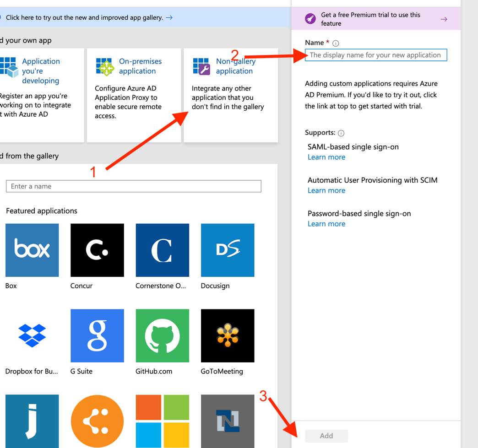Open On-premises application link

[140, 66]
